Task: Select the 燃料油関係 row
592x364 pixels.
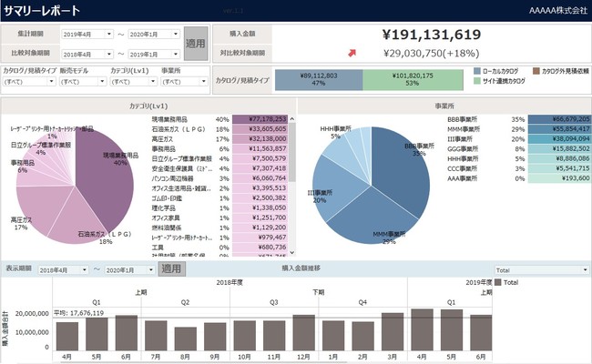Action: tap(219, 227)
